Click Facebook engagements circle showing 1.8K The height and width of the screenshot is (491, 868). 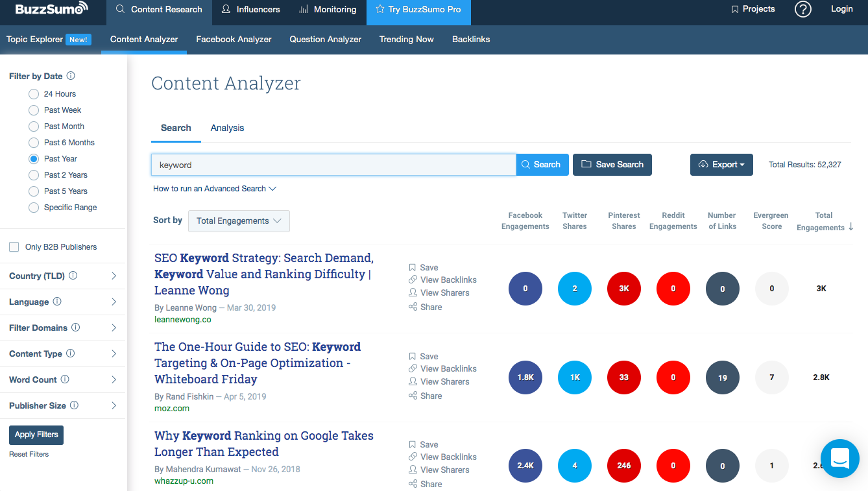[x=525, y=377]
